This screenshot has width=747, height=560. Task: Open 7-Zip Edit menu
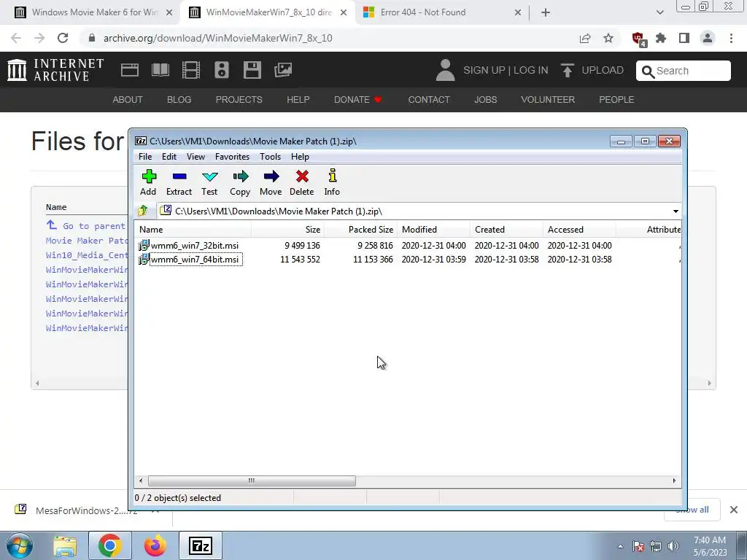click(x=169, y=157)
